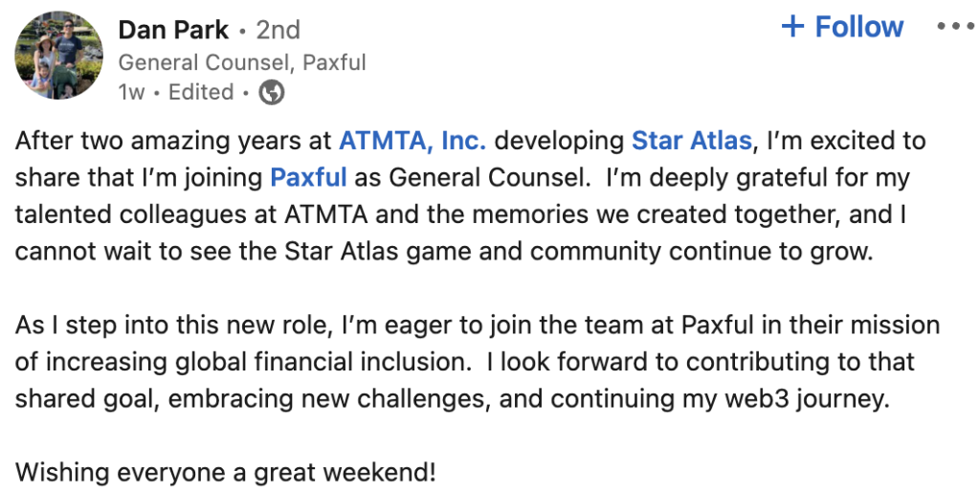Open the ATMTA, Inc. company link
This screenshot has width=980, height=494.
pos(412,142)
